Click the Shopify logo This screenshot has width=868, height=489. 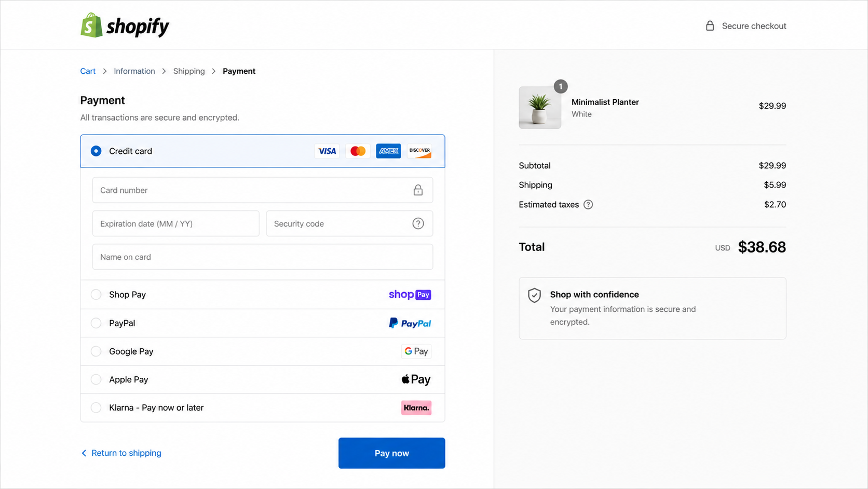[125, 25]
